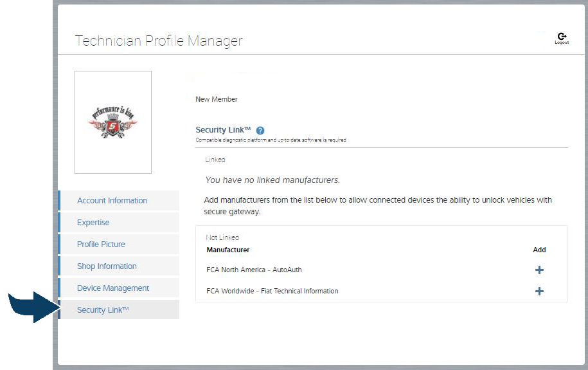Click the Security Link section heading
Viewport: 588px width, 370px height.
[x=223, y=130]
